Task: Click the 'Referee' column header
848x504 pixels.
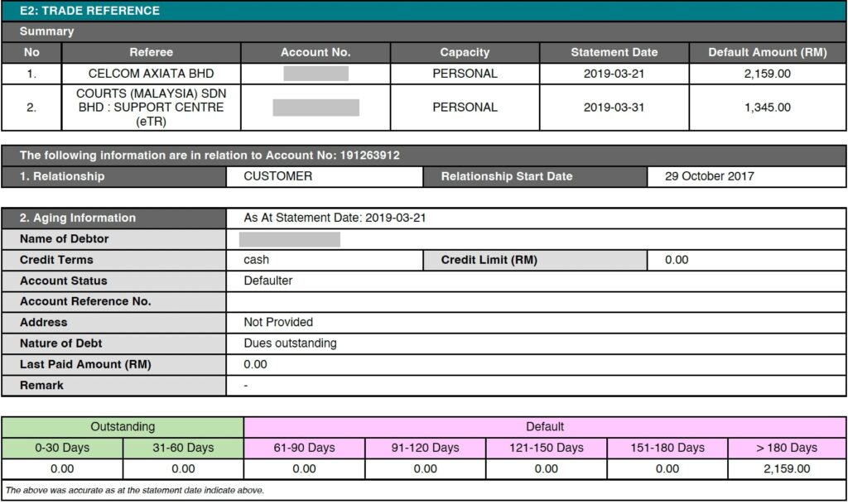Action: click(151, 52)
